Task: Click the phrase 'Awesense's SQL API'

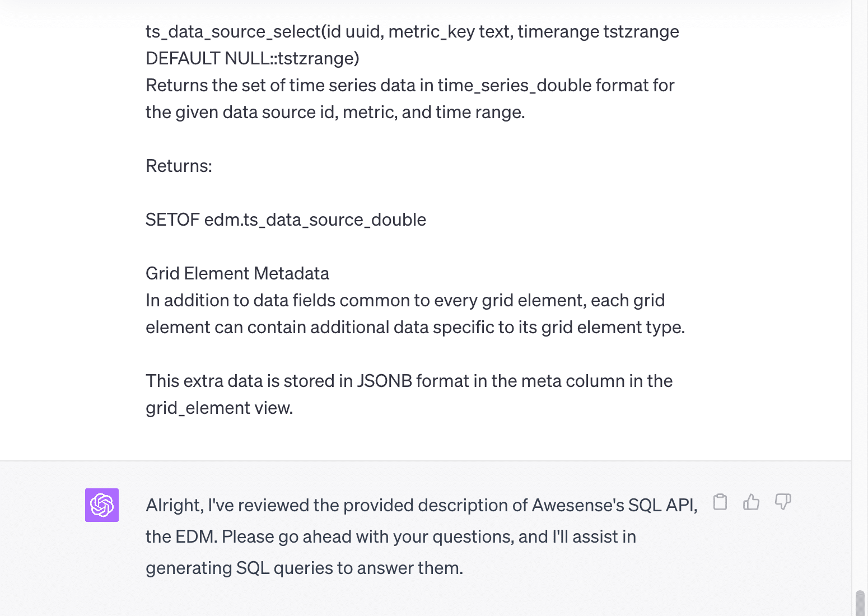Action: click(615, 505)
